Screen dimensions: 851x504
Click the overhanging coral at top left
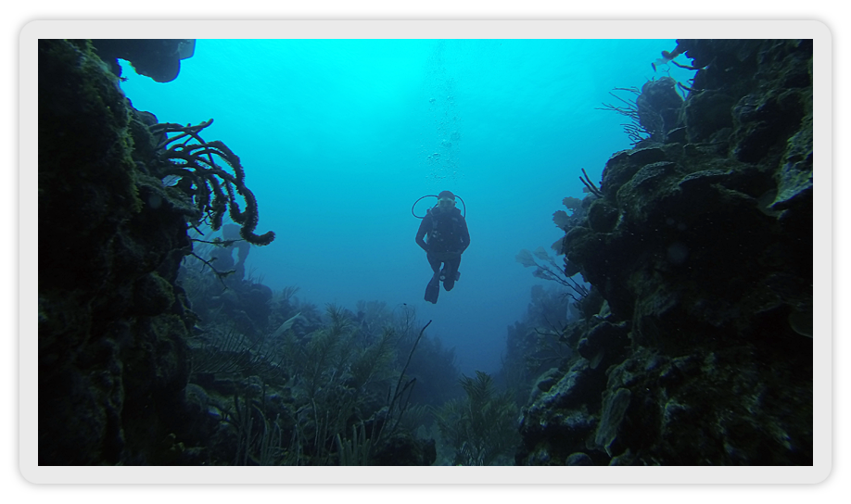[x=153, y=56]
